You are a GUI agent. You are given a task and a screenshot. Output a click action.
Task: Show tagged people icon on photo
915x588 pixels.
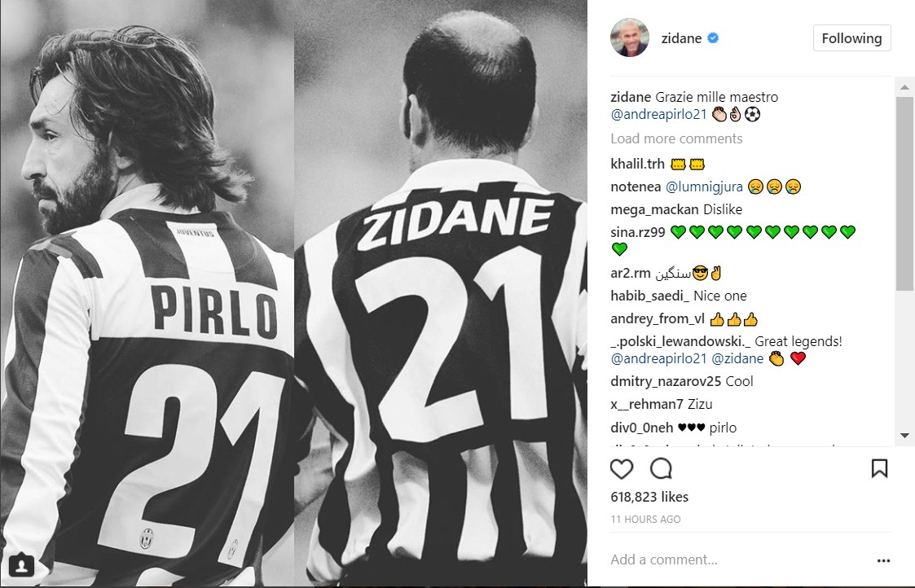[x=21, y=565]
